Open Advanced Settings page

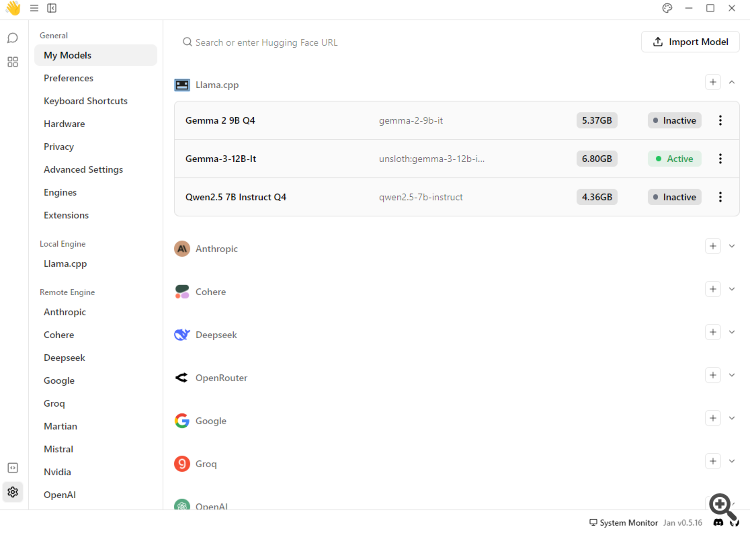pyautogui.click(x=83, y=170)
